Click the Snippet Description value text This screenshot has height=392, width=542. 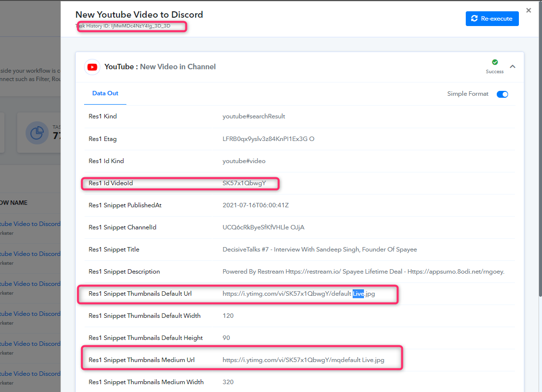click(363, 272)
